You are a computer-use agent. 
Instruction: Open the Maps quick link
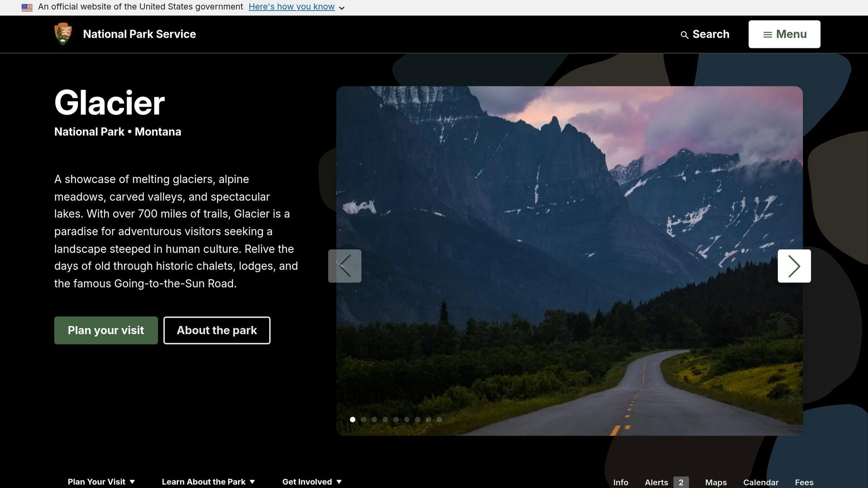pos(716,482)
